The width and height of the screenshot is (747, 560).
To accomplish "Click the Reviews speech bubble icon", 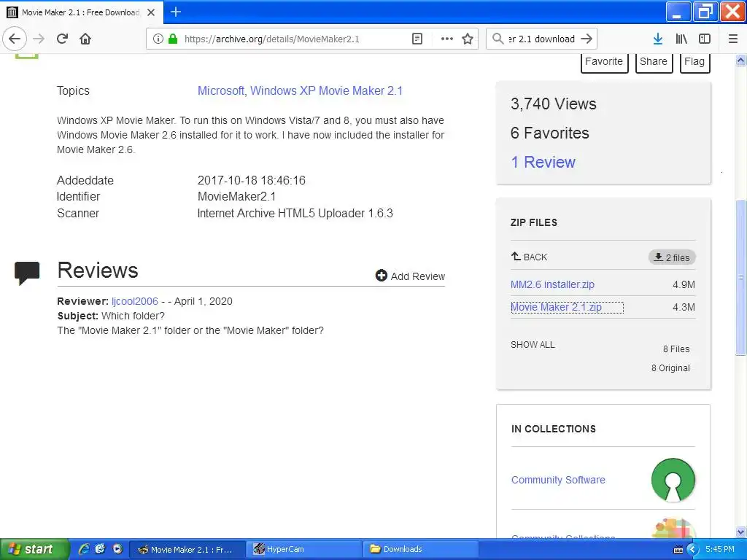I will (x=27, y=273).
